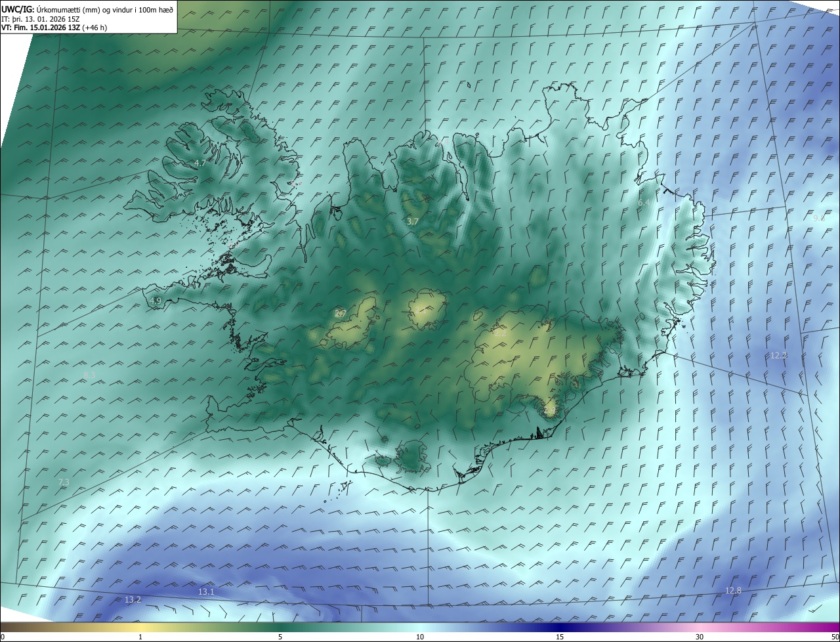Click the color scale tick labeled 50

[835, 637]
